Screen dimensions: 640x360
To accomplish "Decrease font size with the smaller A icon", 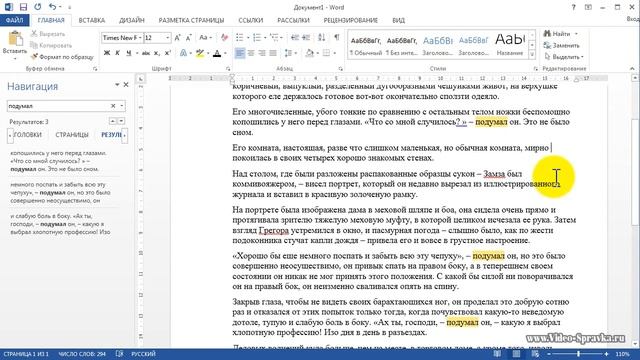I will 189,38.
